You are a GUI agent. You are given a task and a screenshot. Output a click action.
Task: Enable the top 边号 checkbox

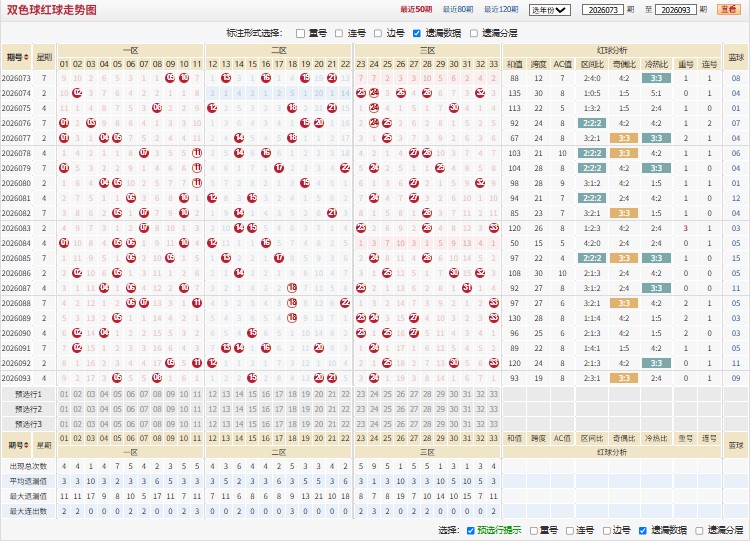click(378, 34)
